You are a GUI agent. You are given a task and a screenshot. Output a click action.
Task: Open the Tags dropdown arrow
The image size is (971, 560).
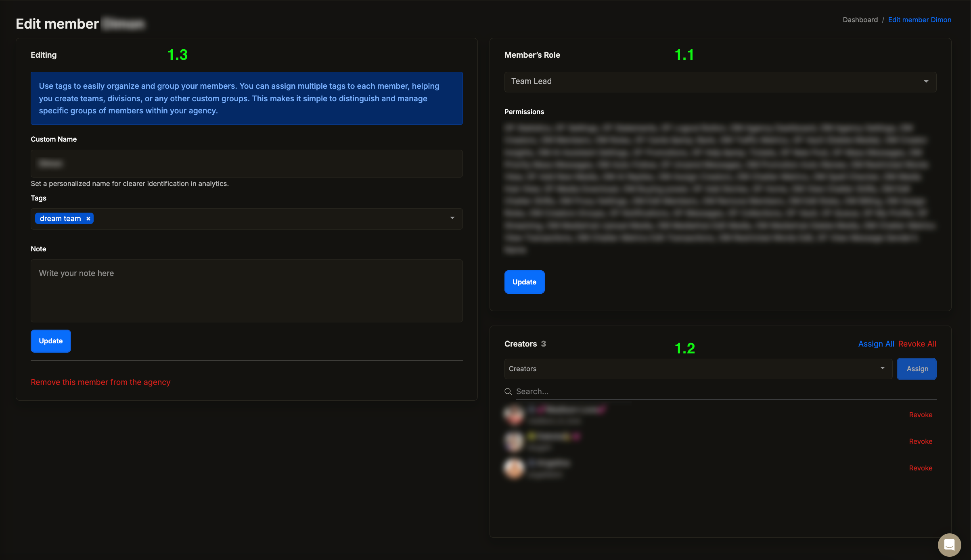[452, 218]
